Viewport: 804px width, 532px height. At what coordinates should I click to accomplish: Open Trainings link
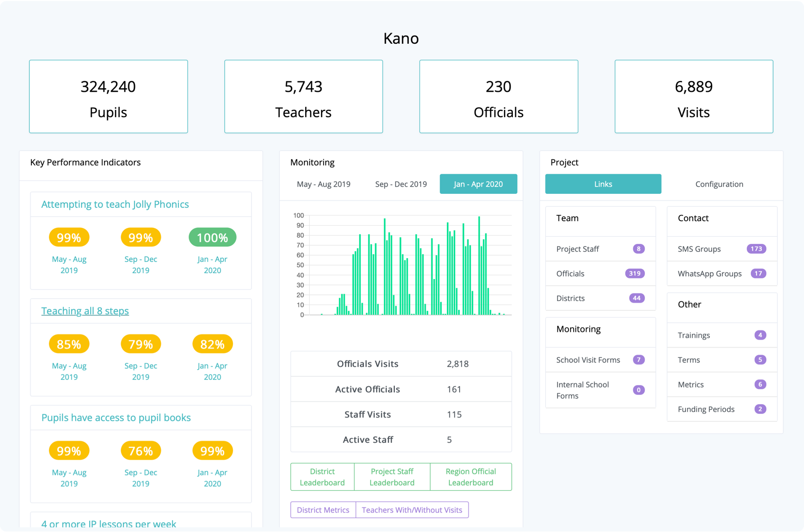pos(722,335)
